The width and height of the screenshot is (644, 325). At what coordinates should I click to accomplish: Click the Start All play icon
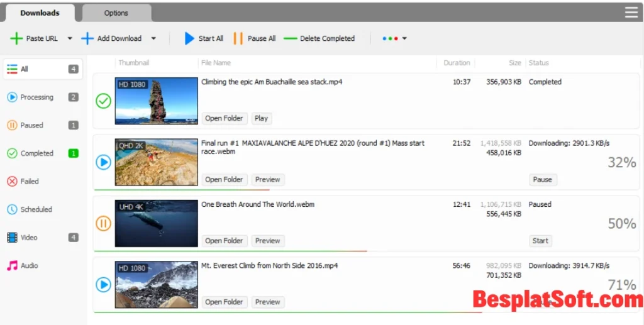tap(189, 38)
